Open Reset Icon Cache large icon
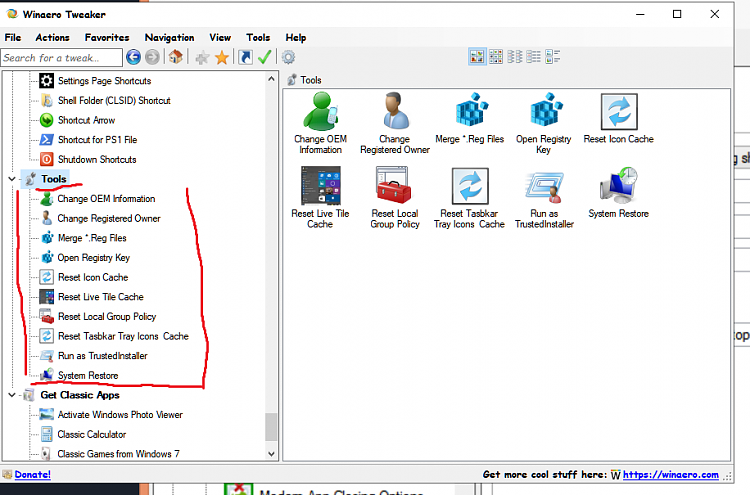 618,118
